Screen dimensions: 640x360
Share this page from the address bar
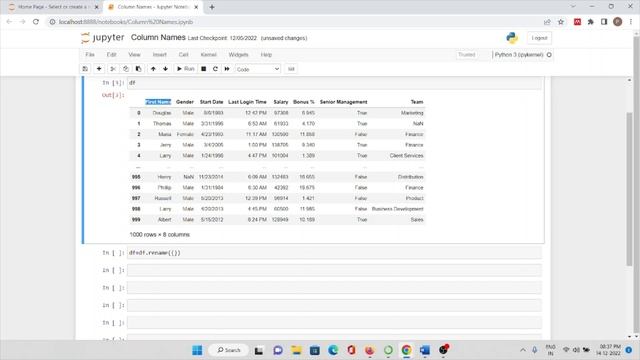[x=547, y=22]
